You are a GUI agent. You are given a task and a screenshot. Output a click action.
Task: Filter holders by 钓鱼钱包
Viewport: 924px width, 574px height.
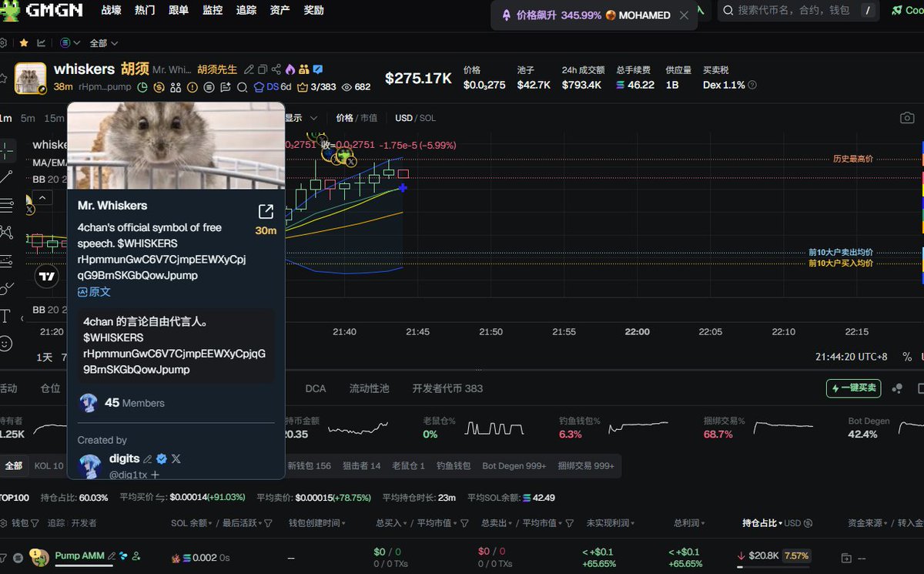[x=454, y=465]
